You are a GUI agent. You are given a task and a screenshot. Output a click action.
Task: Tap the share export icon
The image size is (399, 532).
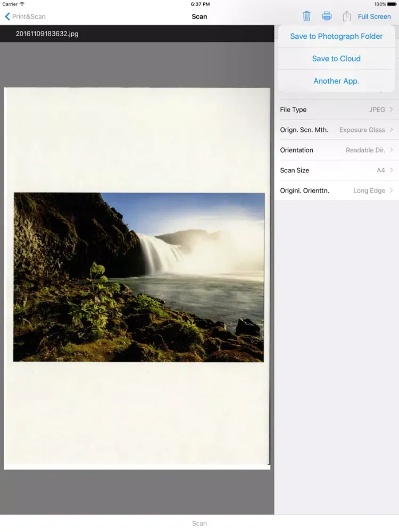pos(346,16)
